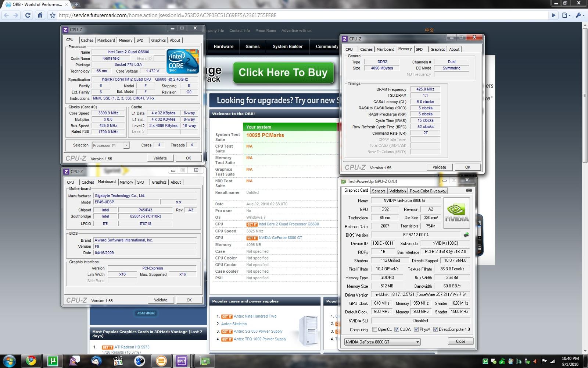This screenshot has height=368, width=588.
Task: Click the DRAM Frequency 425.0 MHz value
Action: 425,89
